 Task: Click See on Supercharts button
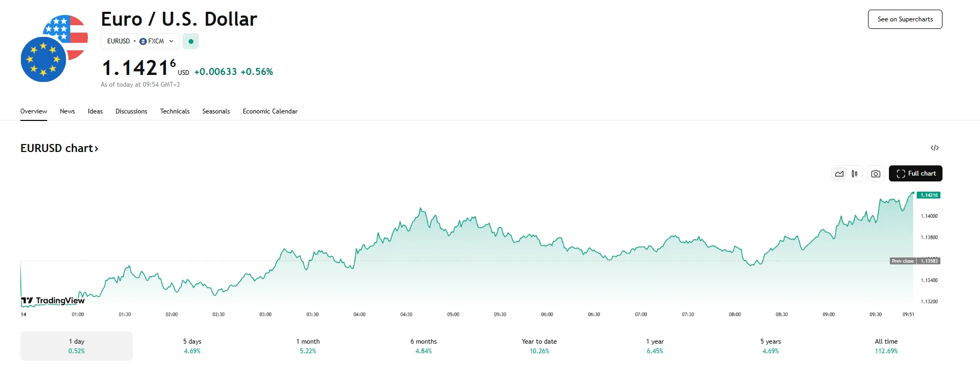(905, 19)
